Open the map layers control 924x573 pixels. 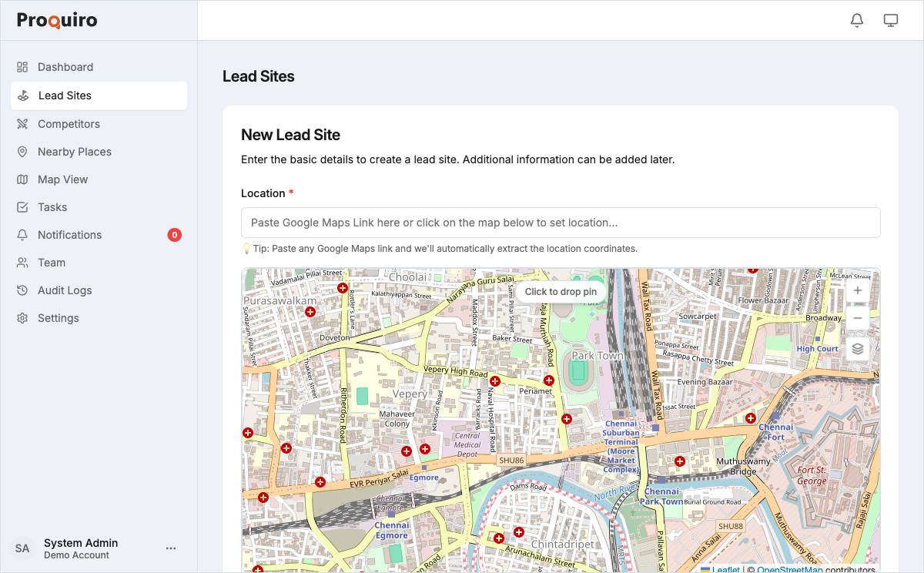pyautogui.click(x=857, y=349)
